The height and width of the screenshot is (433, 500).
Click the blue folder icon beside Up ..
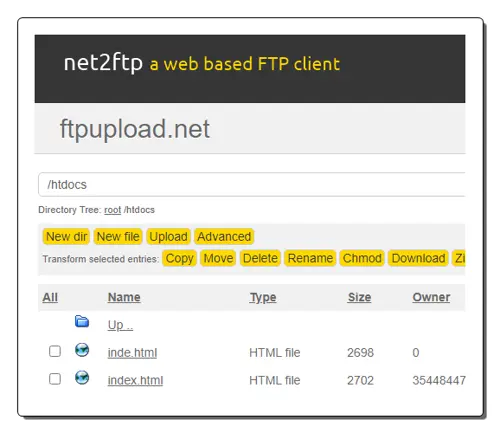(82, 321)
